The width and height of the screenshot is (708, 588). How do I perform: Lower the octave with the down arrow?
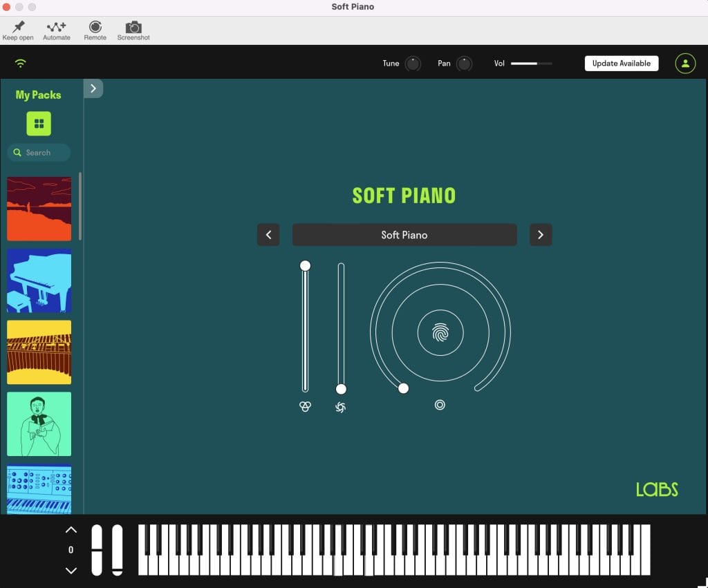(71, 570)
